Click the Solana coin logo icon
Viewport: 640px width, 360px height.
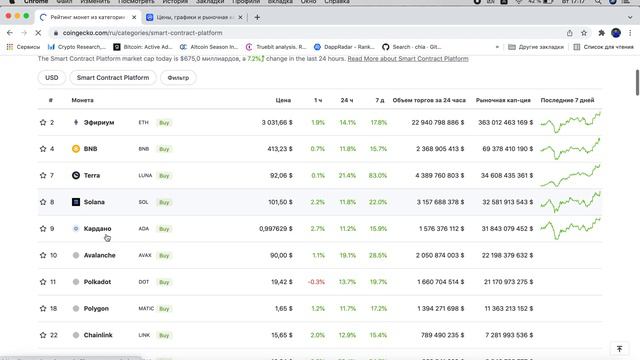click(76, 202)
